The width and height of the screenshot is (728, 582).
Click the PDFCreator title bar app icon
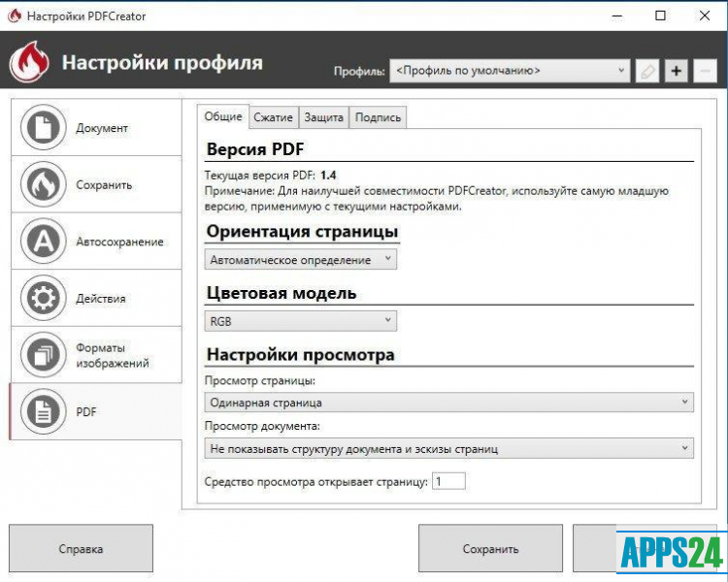tap(15, 16)
